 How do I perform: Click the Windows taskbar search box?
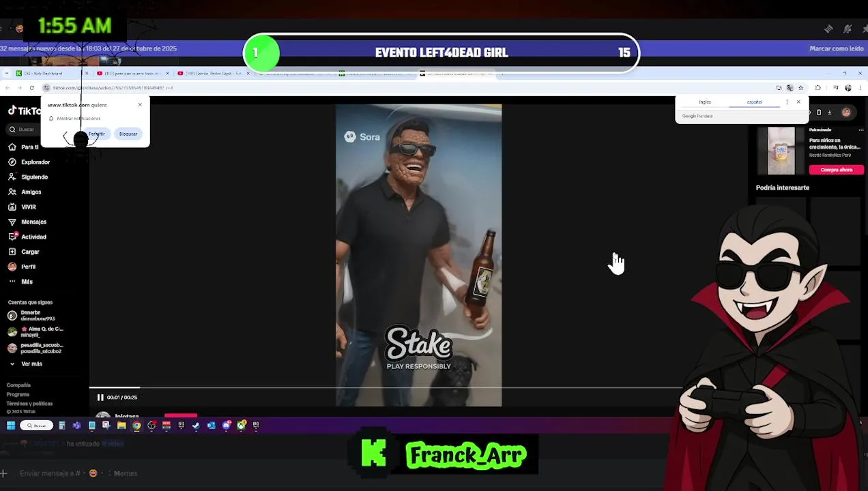click(x=36, y=426)
